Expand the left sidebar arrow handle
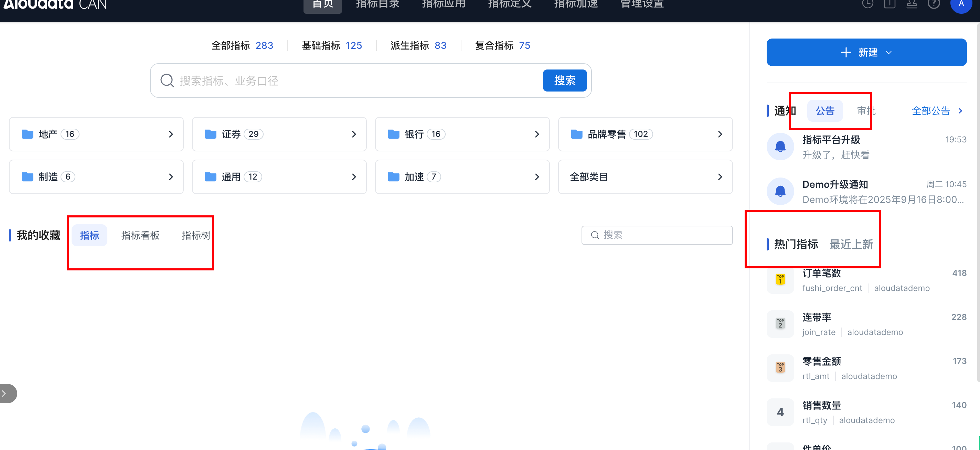Viewport: 980px width, 450px height. point(6,393)
